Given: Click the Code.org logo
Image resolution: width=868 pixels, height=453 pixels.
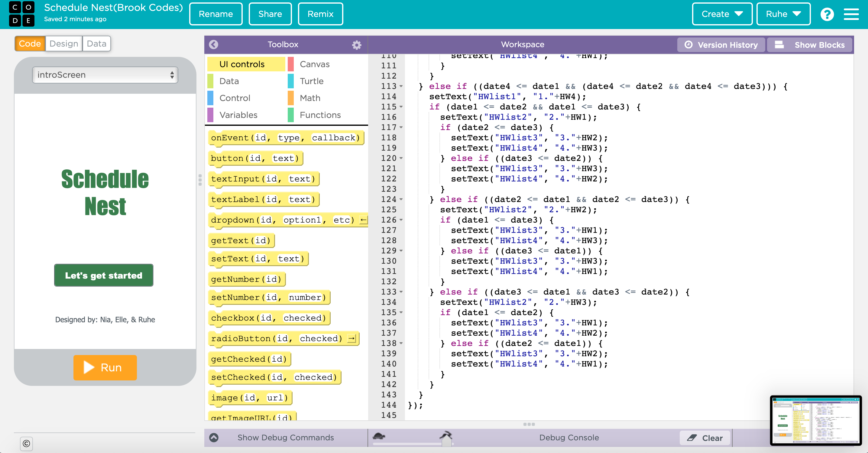Looking at the screenshot, I should click(x=21, y=14).
